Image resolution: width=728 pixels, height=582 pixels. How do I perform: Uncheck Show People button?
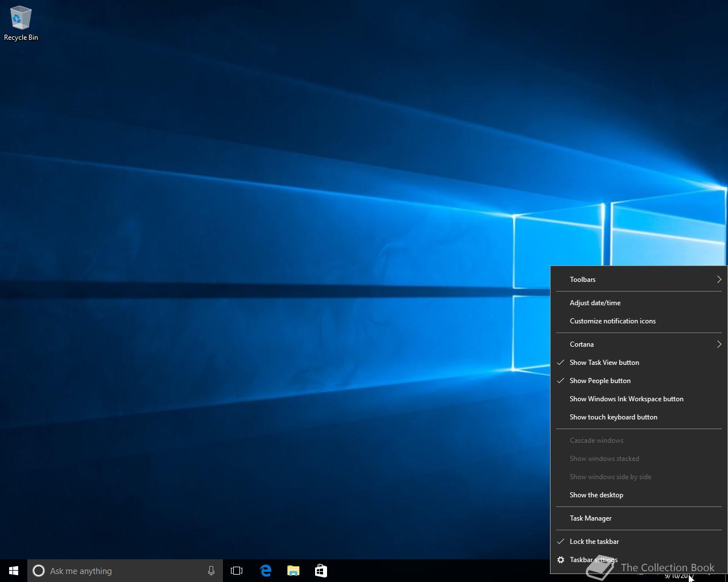click(639, 381)
